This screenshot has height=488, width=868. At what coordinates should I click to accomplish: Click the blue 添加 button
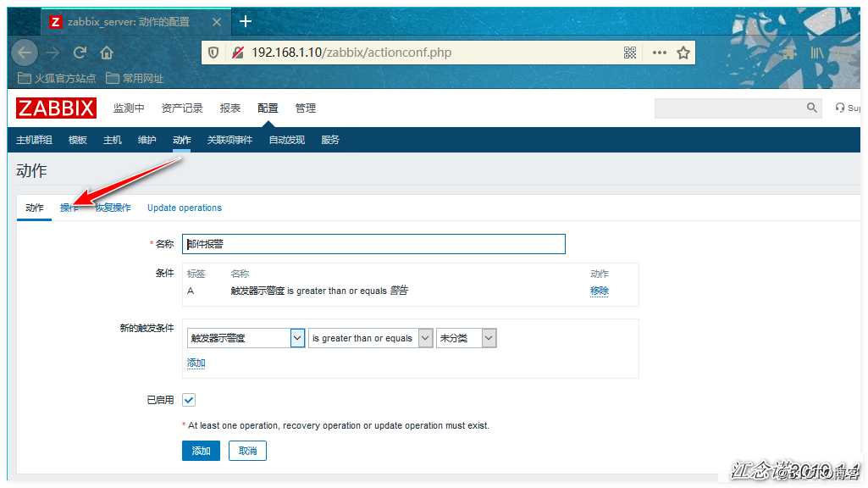[201, 451]
